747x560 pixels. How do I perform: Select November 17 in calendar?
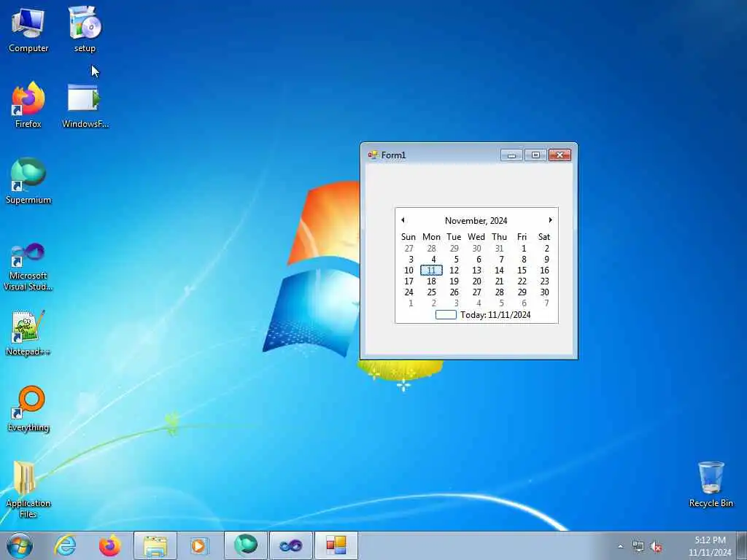tap(409, 281)
